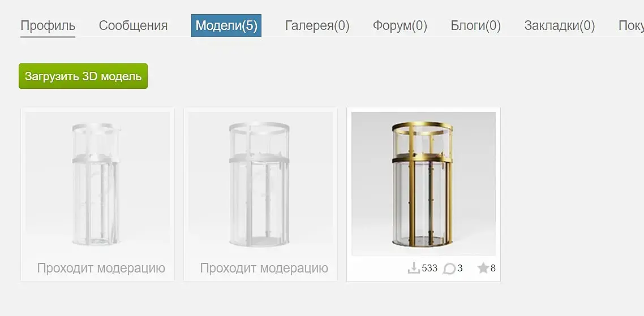This screenshot has height=316, width=644.
Task: Open the partially visible Покупки tab
Action: (x=631, y=26)
